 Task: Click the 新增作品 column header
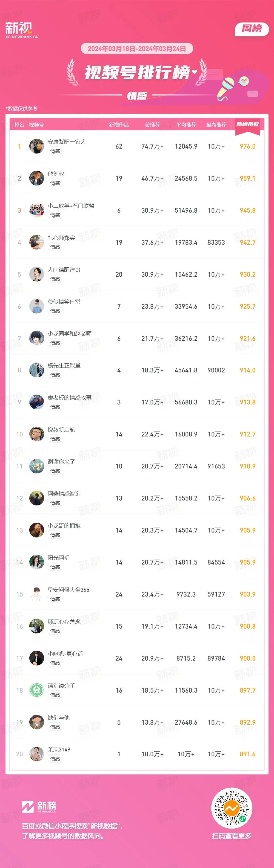coord(119,125)
